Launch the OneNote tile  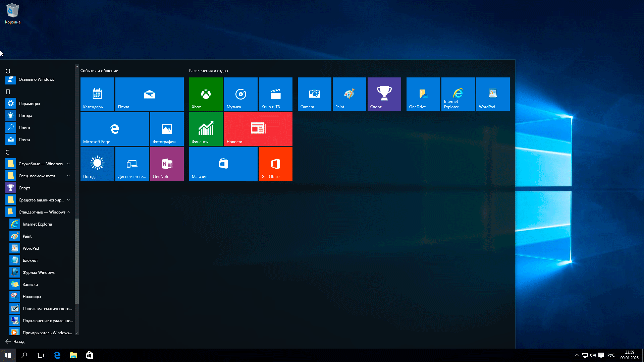167,164
